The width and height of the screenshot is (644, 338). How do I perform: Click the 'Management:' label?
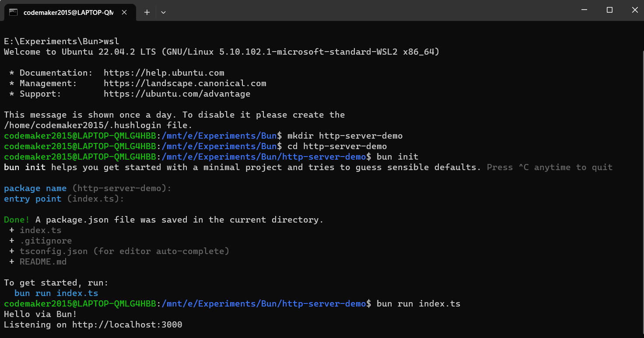pos(49,84)
